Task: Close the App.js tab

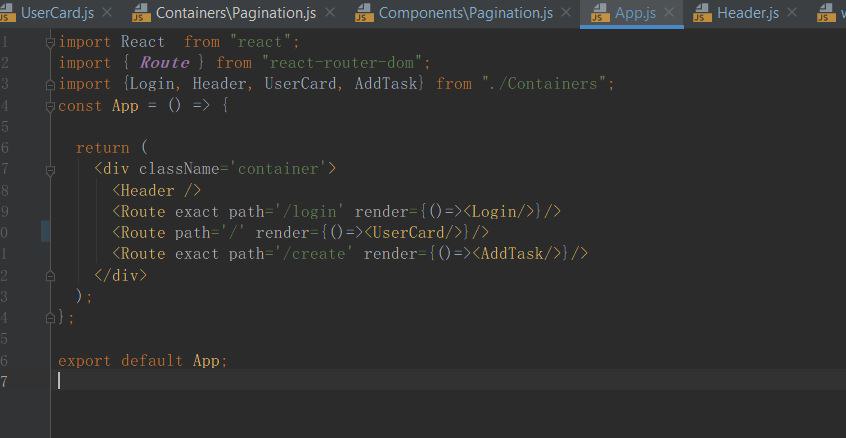Action: click(669, 12)
